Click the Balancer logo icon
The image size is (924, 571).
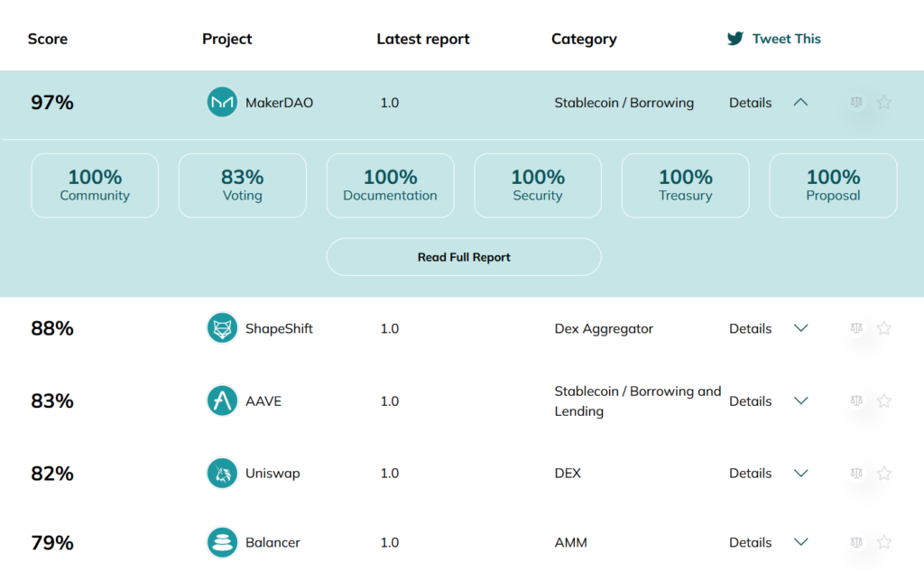222,542
